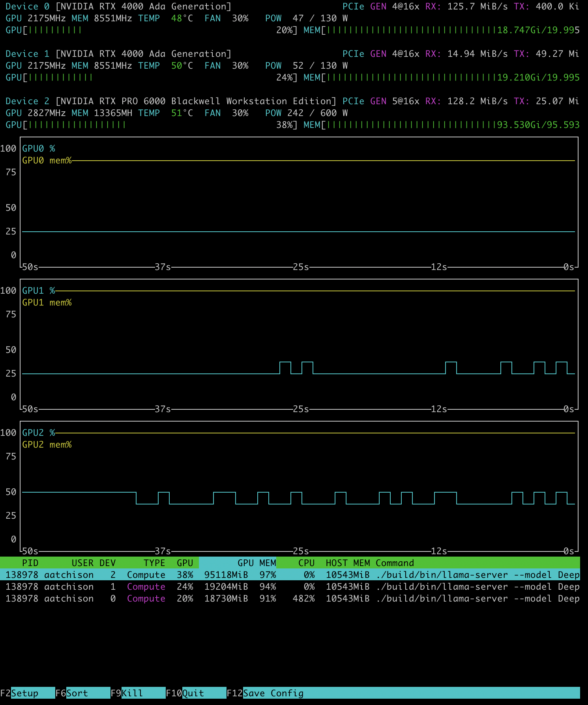Click F12 Save Config
The height and width of the screenshot is (705, 588).
pos(273,693)
